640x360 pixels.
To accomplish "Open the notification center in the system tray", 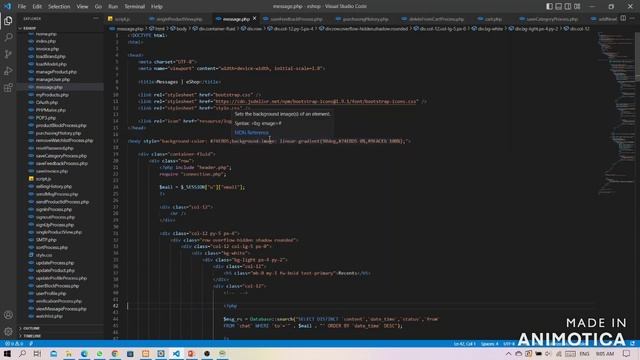I will click(627, 353).
